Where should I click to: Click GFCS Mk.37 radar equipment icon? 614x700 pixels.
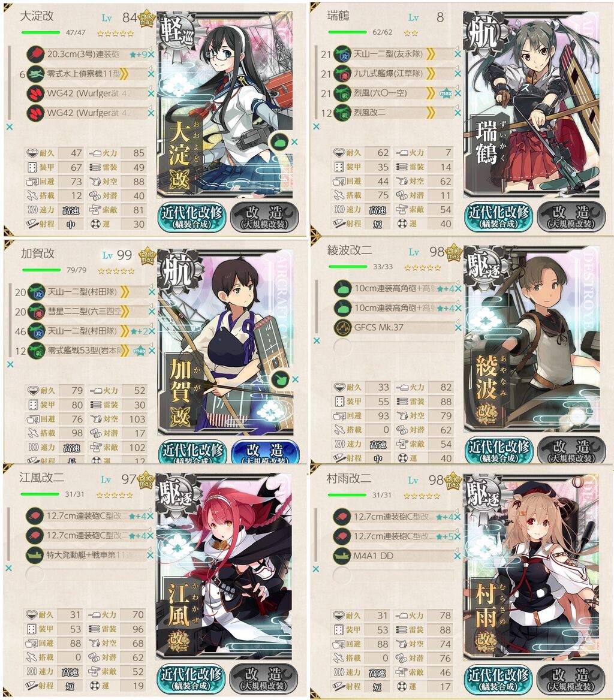coord(342,327)
